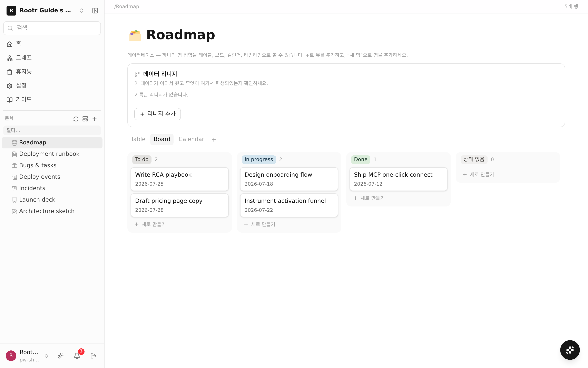588x368 pixels.
Task: Refresh the documents list
Action: [x=76, y=119]
